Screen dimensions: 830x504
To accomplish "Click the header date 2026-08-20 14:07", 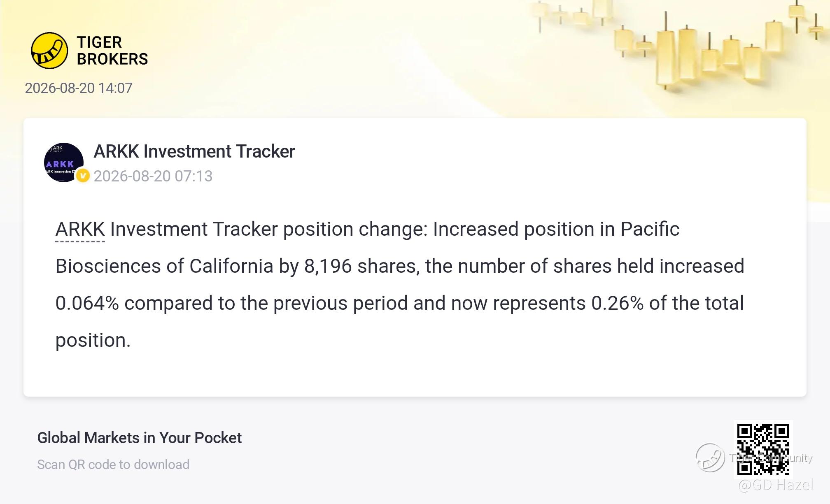I will [x=79, y=88].
